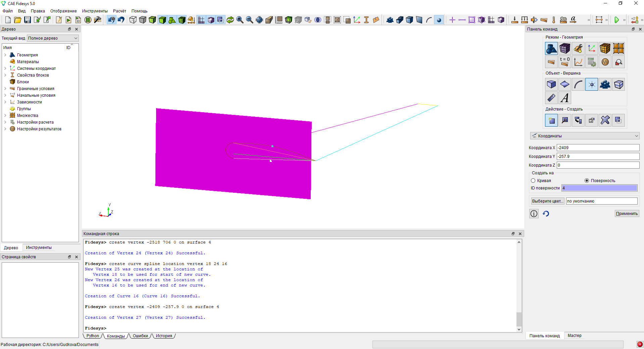Viewport: 644px width, 349px height.
Task: Click the green Run calculation play icon
Action: (x=616, y=20)
